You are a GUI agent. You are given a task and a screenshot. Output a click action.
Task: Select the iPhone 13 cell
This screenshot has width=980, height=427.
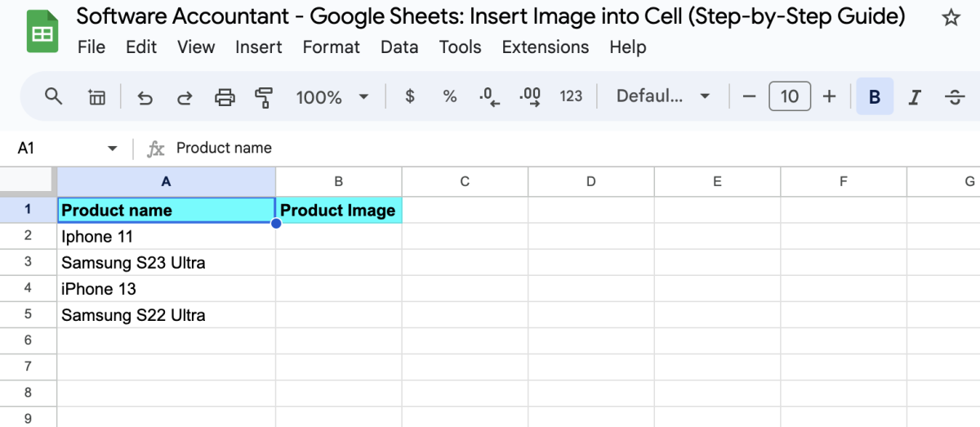point(167,288)
